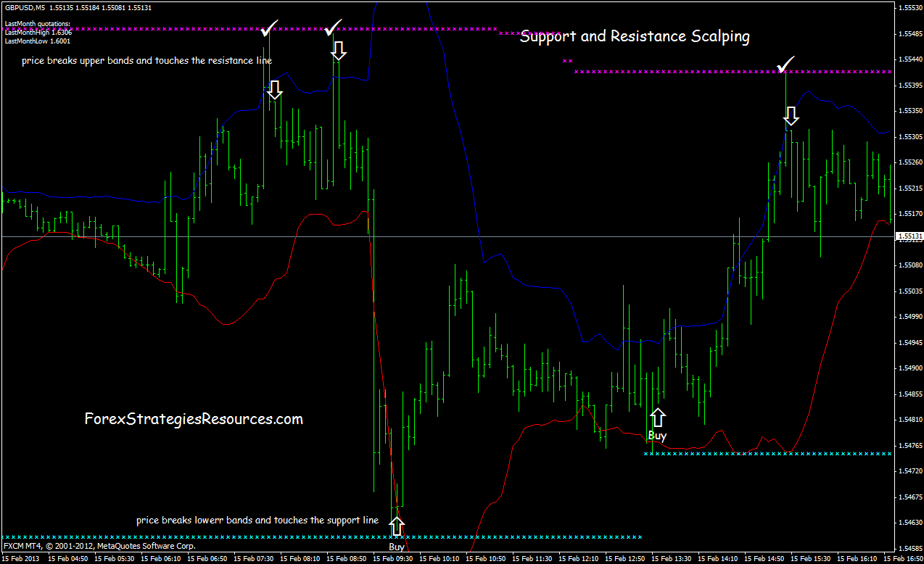
Task: Click the 1.54945 price axis label
Action: coord(909,342)
